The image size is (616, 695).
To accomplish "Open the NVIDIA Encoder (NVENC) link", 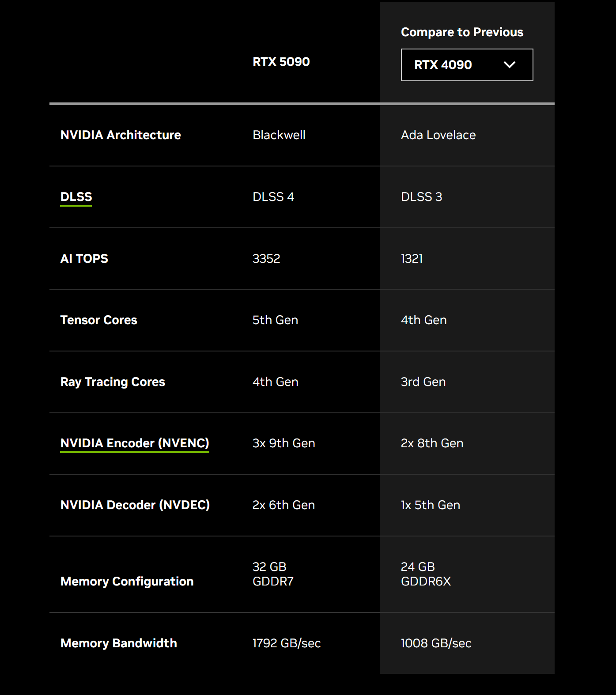I will 135,443.
